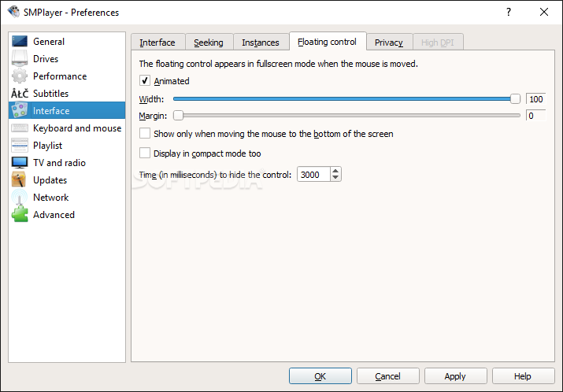Screen dimensions: 563x392
Task: Click the Subtitles ÅŁČ icon
Action: pos(20,94)
